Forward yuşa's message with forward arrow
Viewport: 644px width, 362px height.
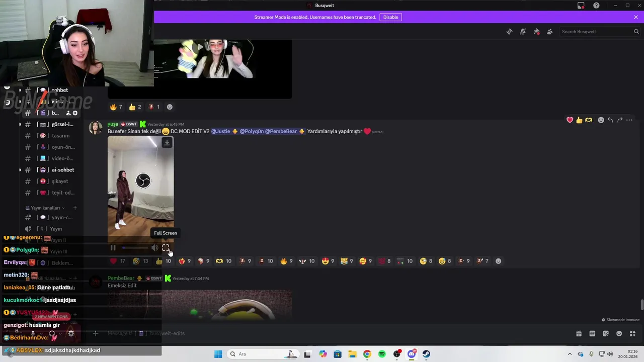[620, 120]
